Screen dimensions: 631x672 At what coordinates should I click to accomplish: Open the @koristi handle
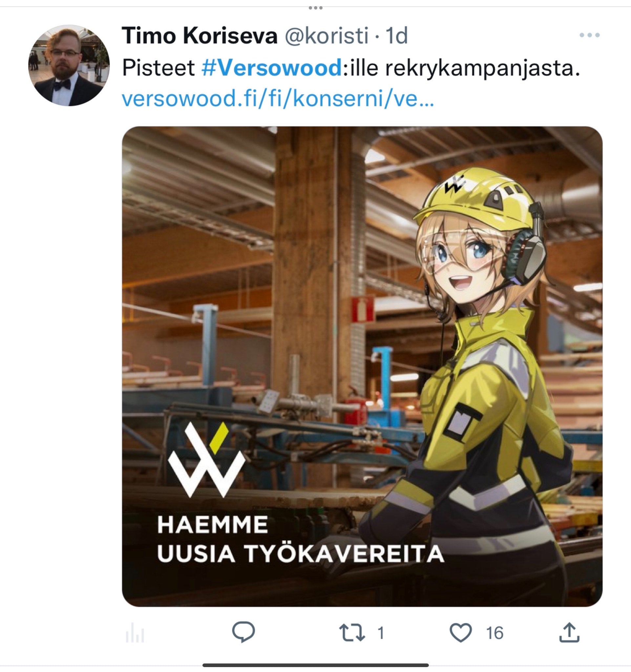[326, 36]
